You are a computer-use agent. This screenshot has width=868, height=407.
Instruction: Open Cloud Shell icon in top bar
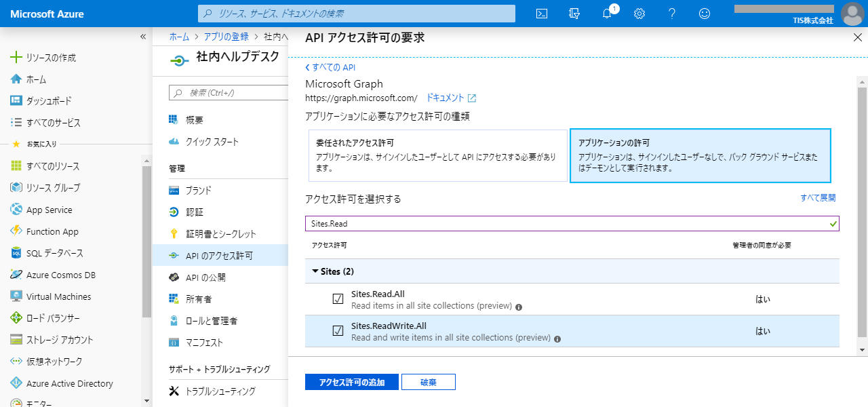[542, 14]
